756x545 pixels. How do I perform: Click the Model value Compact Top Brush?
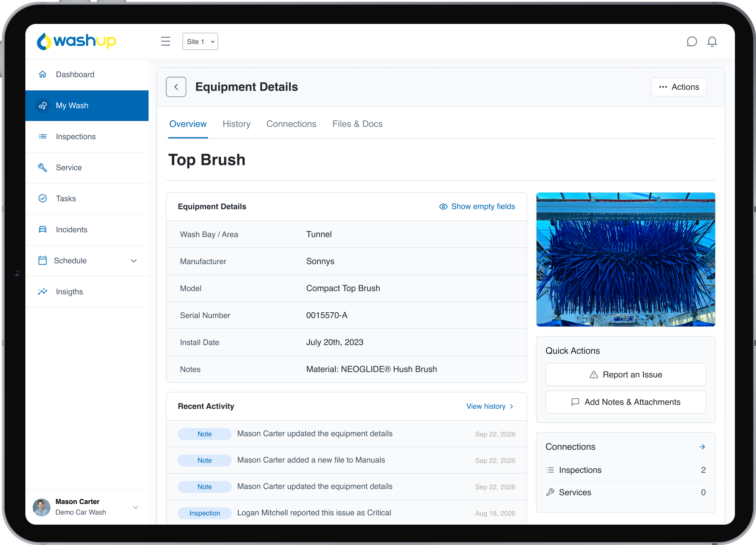(x=343, y=288)
